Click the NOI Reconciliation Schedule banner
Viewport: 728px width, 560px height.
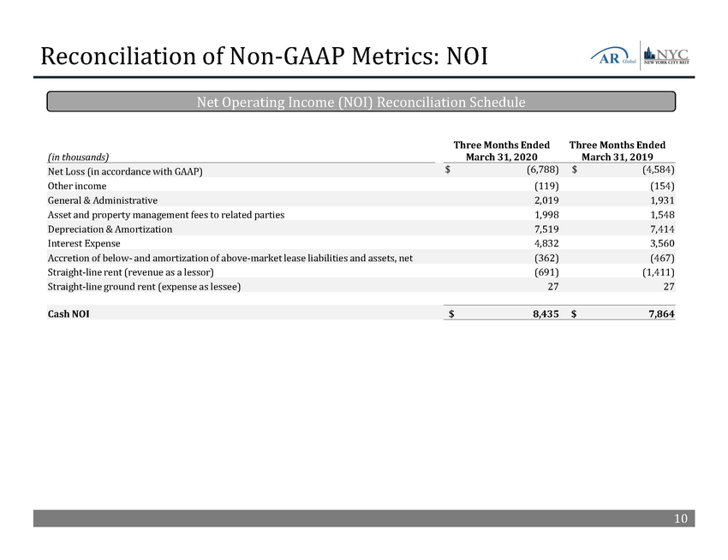coord(361,102)
